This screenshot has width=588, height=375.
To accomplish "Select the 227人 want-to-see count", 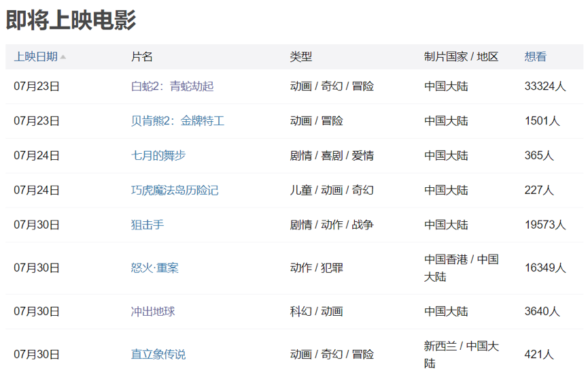I will click(539, 191).
